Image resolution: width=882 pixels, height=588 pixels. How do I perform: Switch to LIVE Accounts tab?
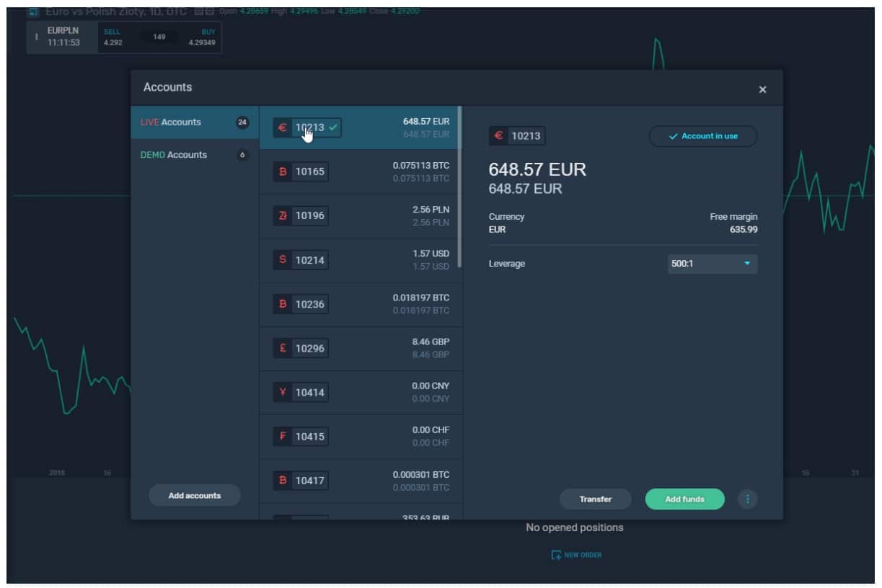coord(181,122)
